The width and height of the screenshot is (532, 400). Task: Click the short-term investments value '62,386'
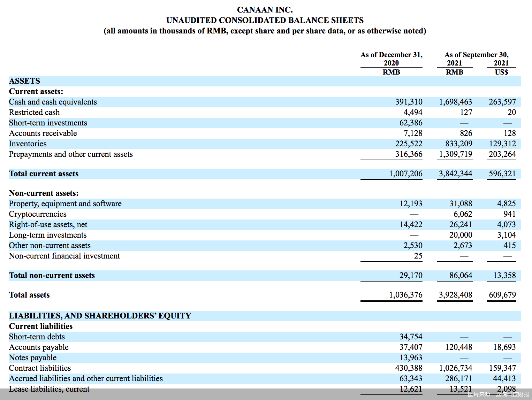[411, 123]
